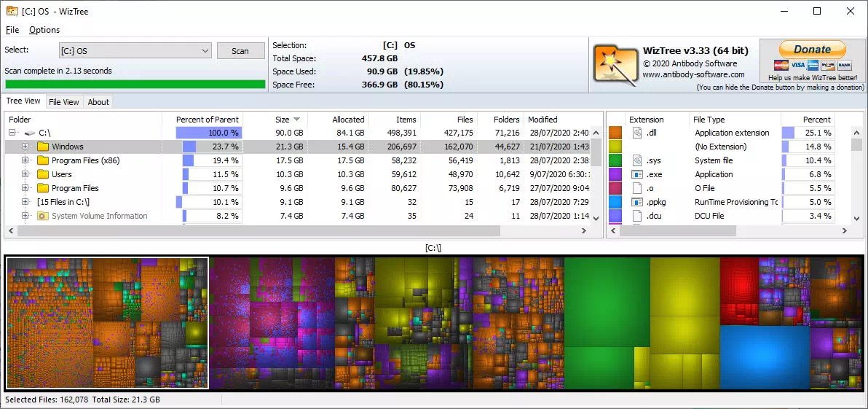Expand the Users folder tree node
868x409 pixels.
[x=25, y=174]
